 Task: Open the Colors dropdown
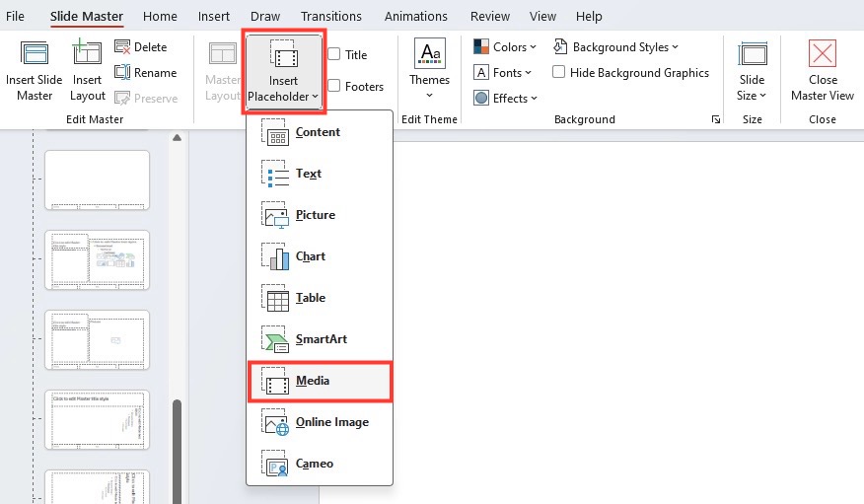pyautogui.click(x=505, y=46)
